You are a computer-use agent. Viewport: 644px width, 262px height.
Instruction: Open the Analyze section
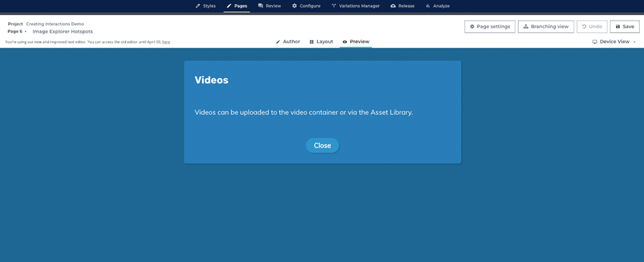coord(437,6)
